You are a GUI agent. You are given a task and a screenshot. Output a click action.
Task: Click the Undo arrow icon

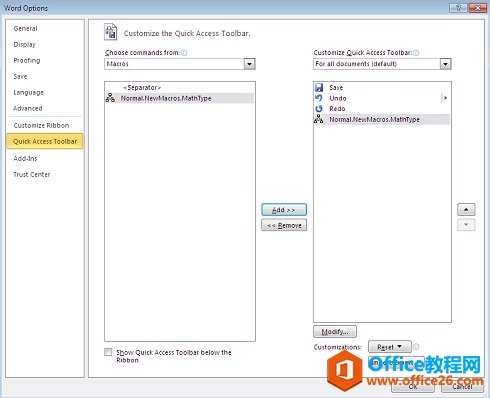319,98
